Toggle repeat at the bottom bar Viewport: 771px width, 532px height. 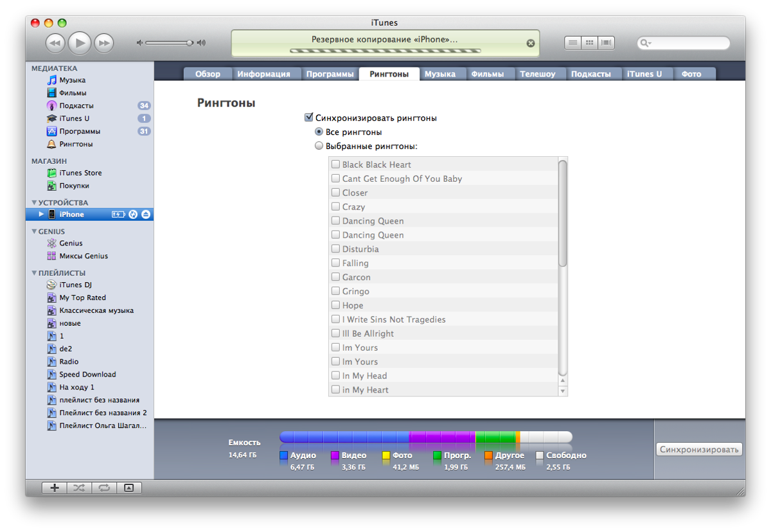(103, 488)
